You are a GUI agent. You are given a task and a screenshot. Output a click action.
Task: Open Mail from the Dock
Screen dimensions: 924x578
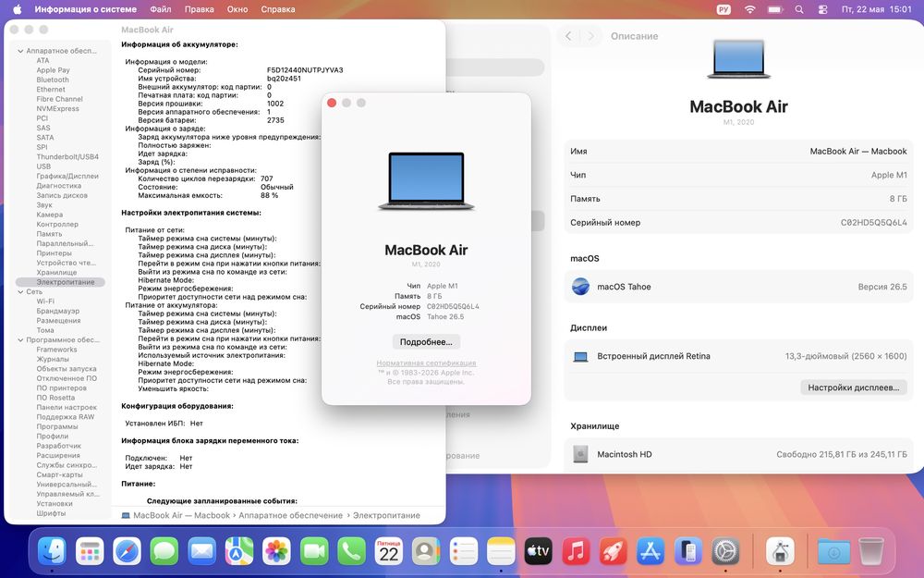(202, 551)
